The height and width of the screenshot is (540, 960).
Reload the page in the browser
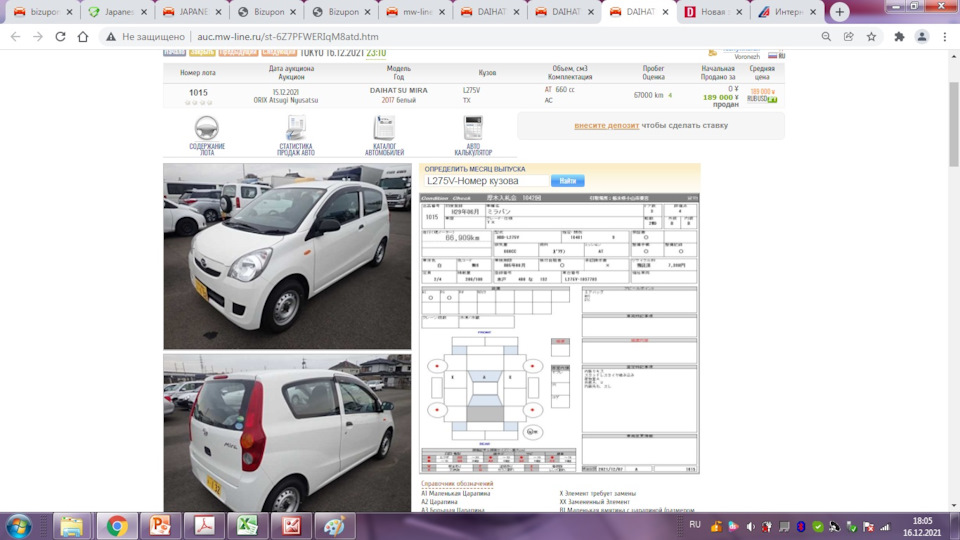[61, 36]
